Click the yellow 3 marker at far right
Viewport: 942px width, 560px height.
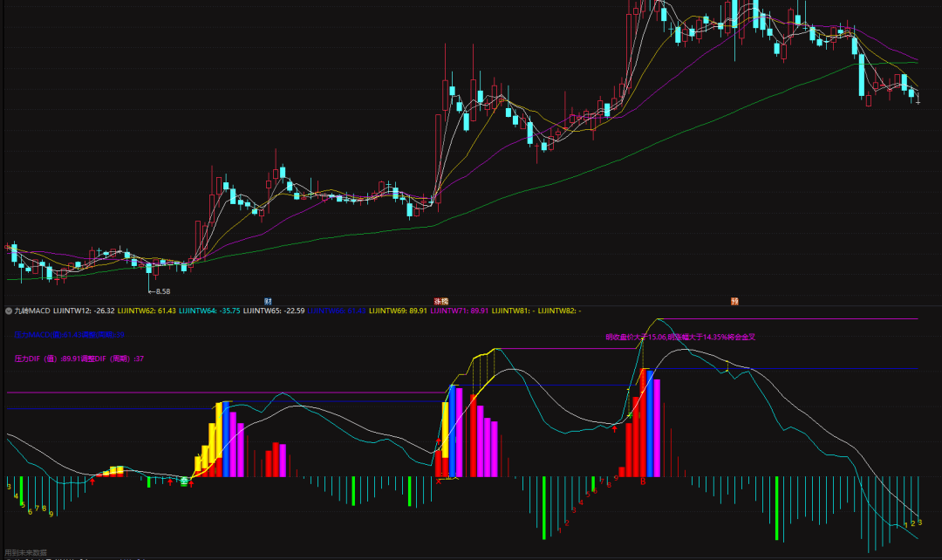tap(920, 522)
